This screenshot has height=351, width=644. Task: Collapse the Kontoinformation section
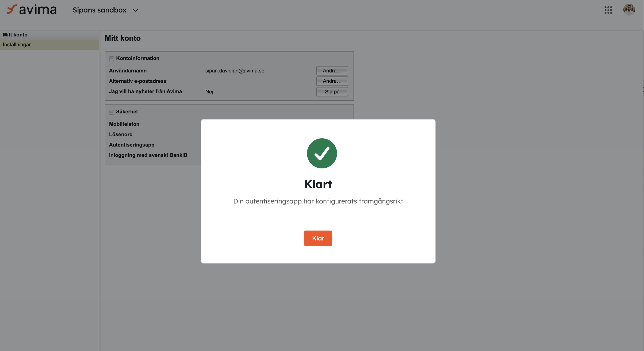(x=112, y=59)
